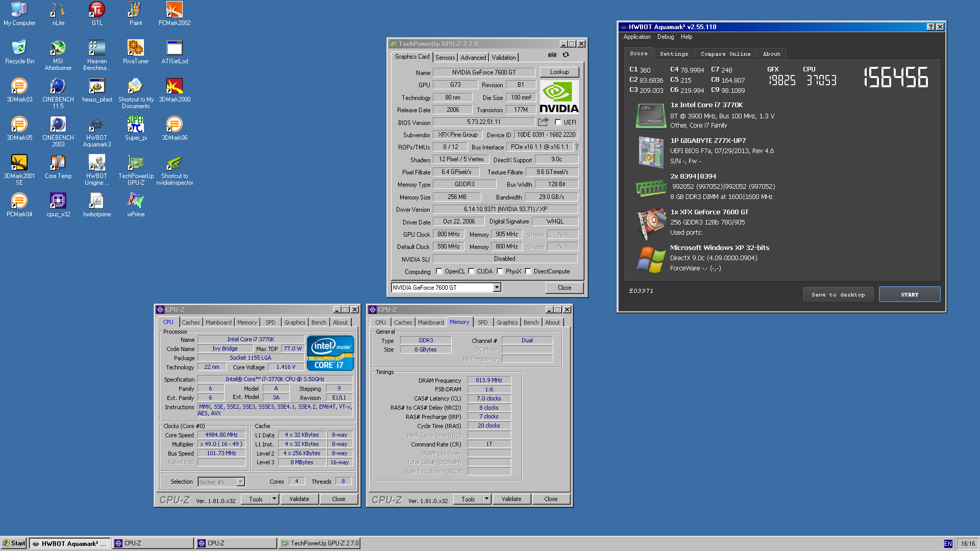
Task: Open RivaTuner desktop shortcut
Action: click(136, 52)
